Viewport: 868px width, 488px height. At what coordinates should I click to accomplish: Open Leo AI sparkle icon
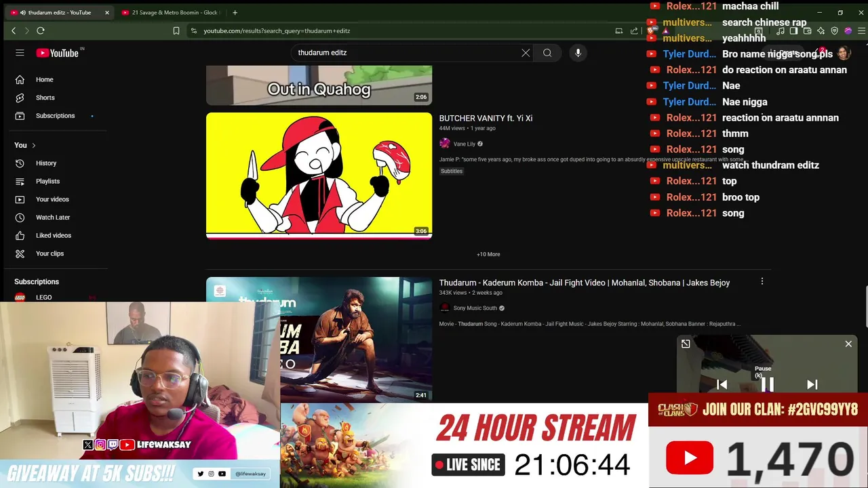821,30
